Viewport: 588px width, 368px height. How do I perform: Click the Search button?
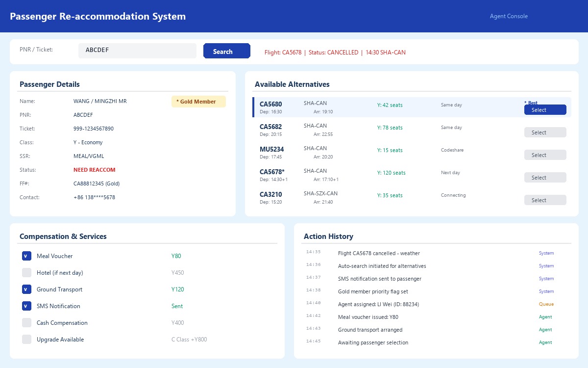226,51
